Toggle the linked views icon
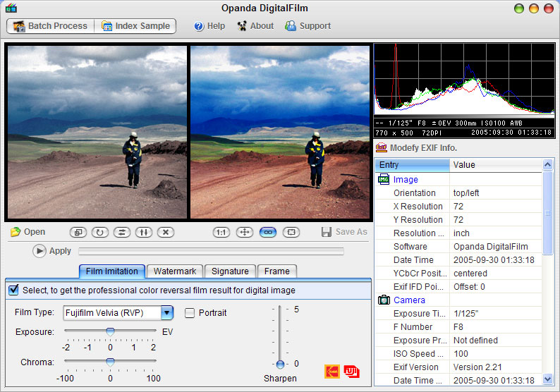 (268, 233)
